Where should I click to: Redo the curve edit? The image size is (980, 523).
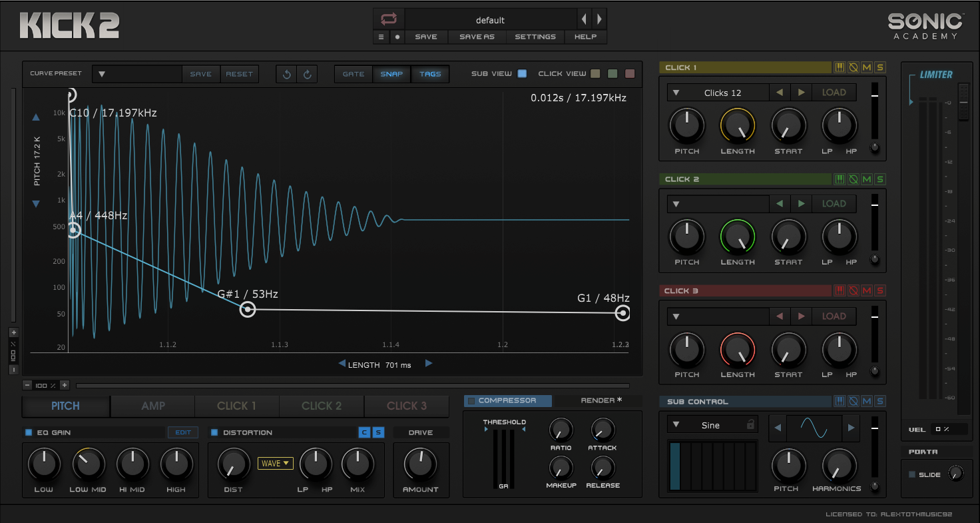pos(308,74)
